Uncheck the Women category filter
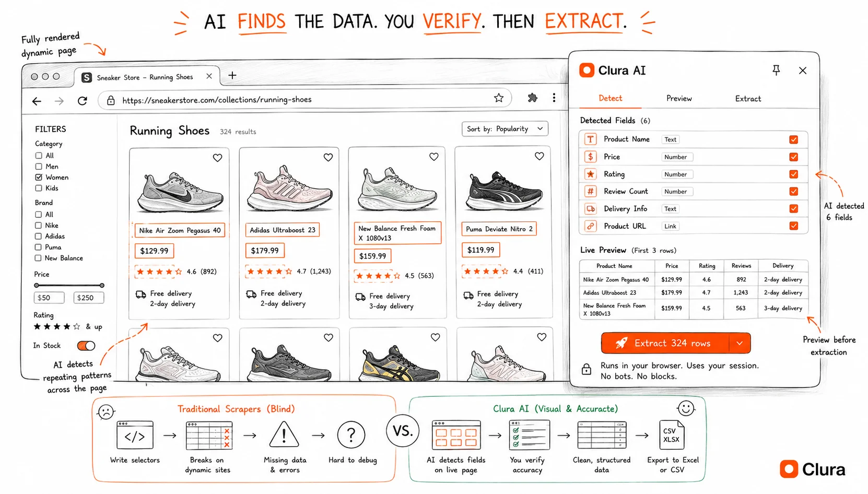 coord(38,178)
